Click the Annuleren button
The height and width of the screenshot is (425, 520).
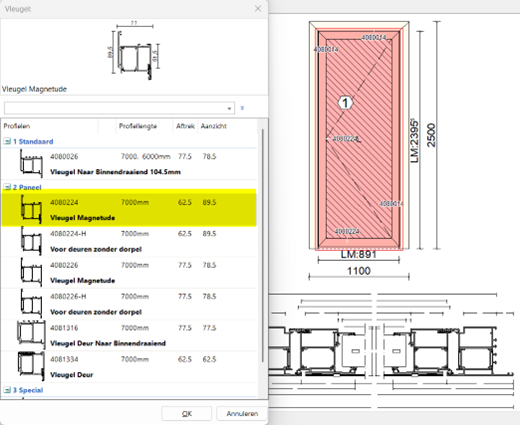click(x=242, y=414)
